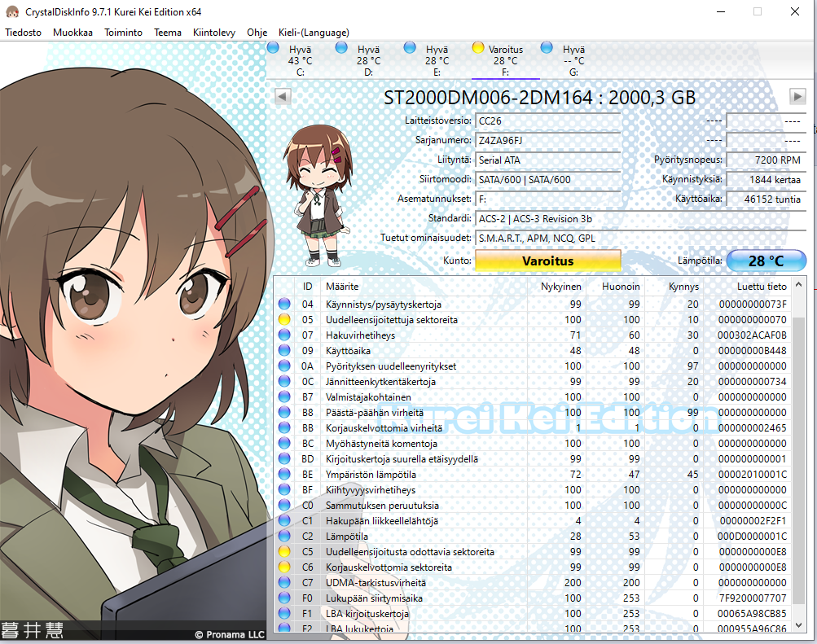Click the 28 °C temperature button
Screen dimensions: 817x644
(x=766, y=261)
